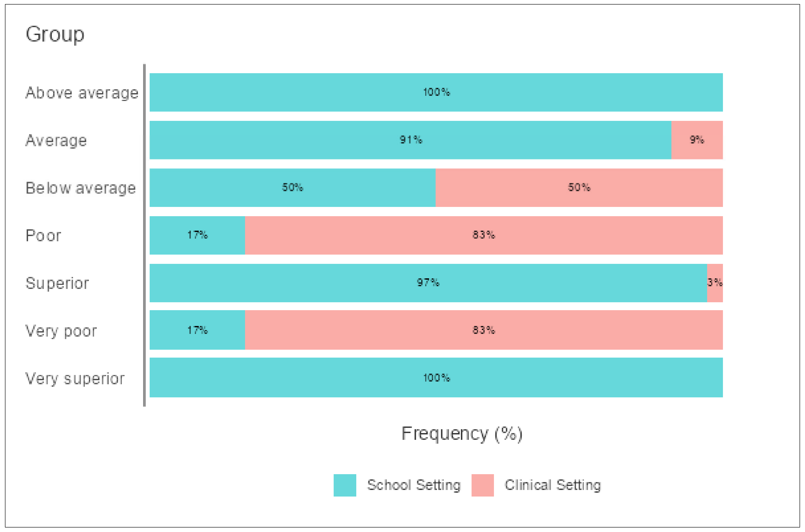This screenshot has width=805, height=532.
Task: Click the Below average axis label
Action: (81, 188)
